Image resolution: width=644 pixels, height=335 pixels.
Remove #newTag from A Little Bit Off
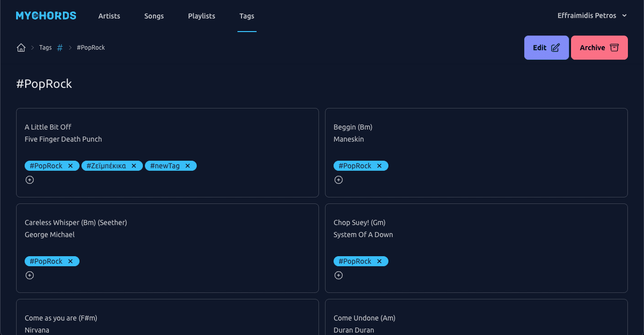[x=188, y=166]
